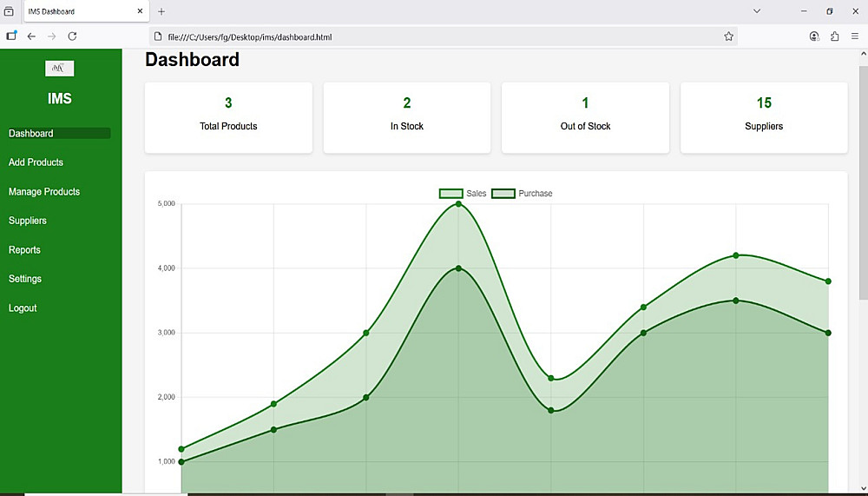This screenshot has height=496, width=868.
Task: Click the 5,000 y-axis label
Action: tap(166, 204)
